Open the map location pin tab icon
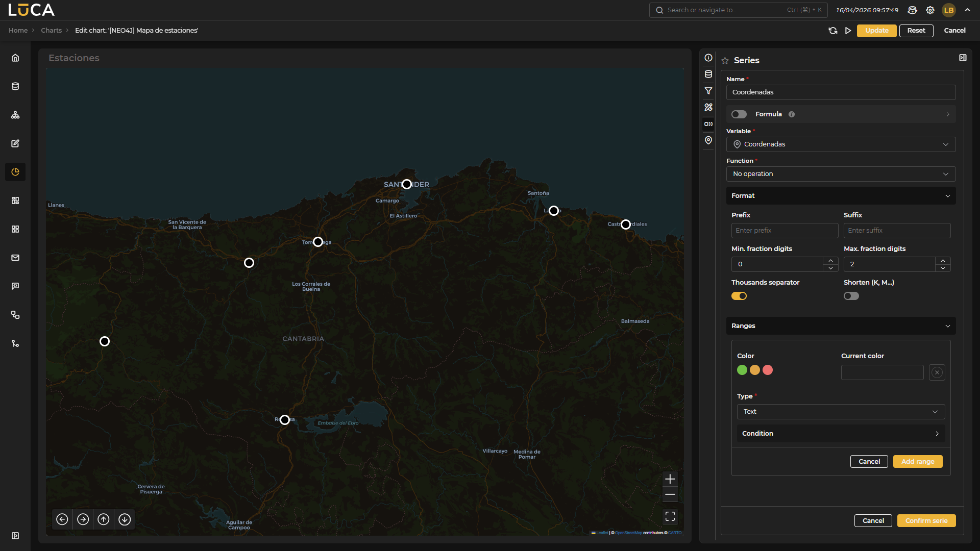The height and width of the screenshot is (551, 980). (x=708, y=140)
